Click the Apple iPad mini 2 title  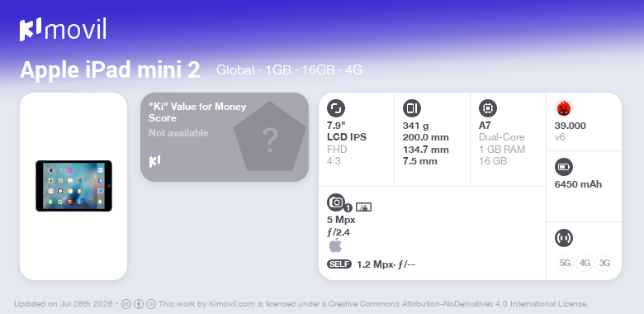110,70
